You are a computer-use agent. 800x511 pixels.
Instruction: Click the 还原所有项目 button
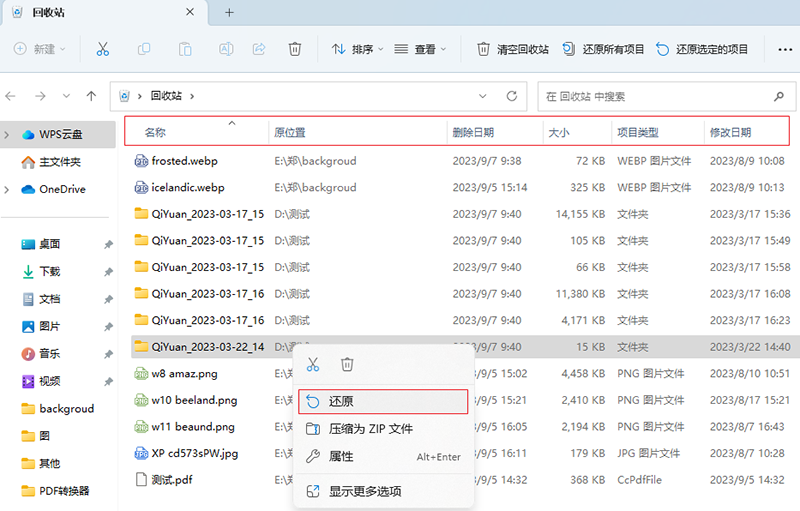[x=603, y=49]
